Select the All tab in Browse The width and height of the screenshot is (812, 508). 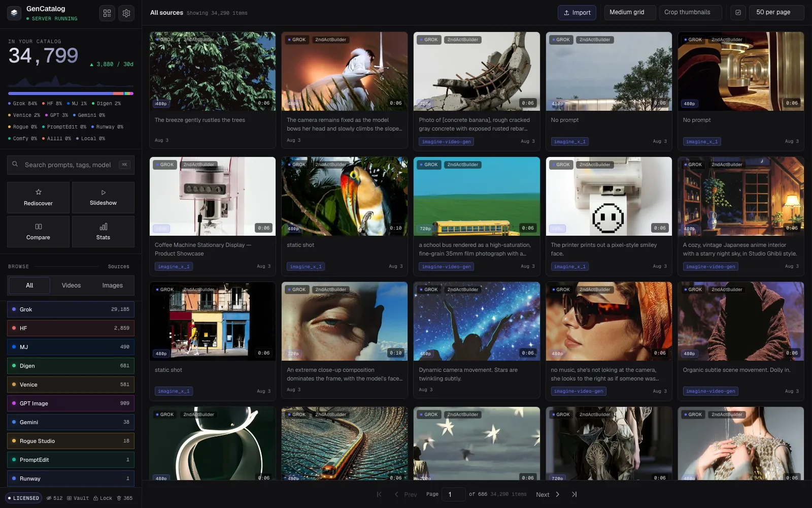(x=29, y=285)
